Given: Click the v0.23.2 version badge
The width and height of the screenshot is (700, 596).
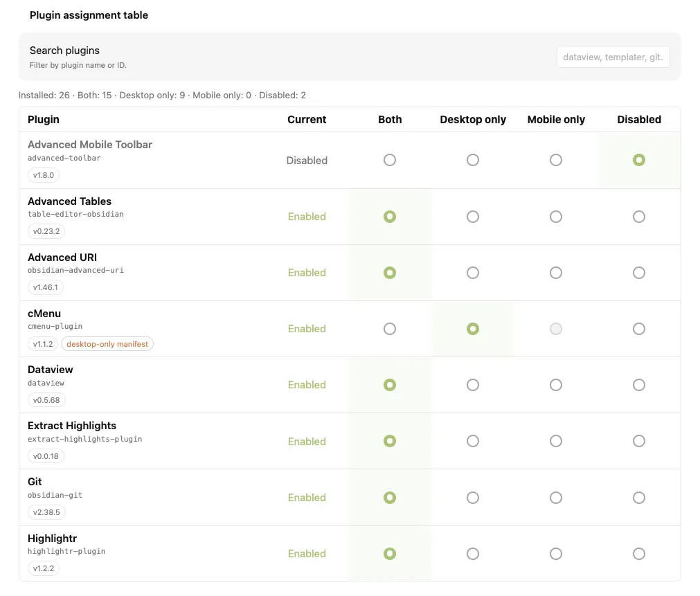Looking at the screenshot, I should pos(46,231).
